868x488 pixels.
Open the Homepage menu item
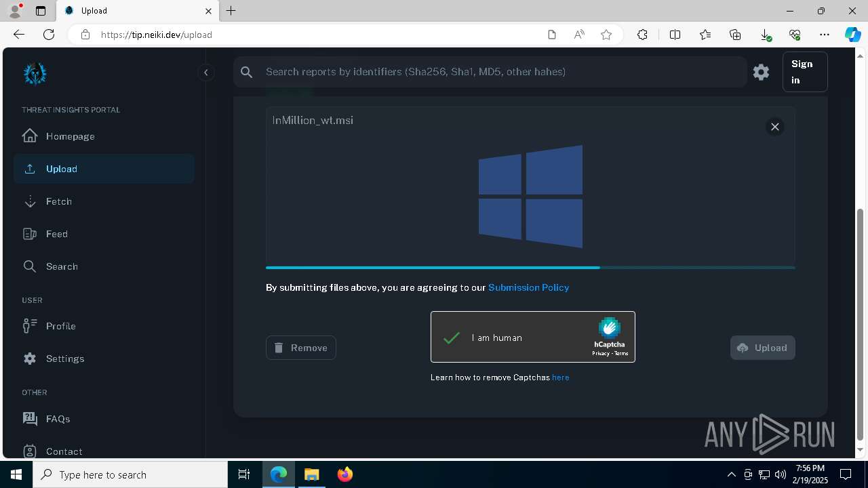point(104,136)
